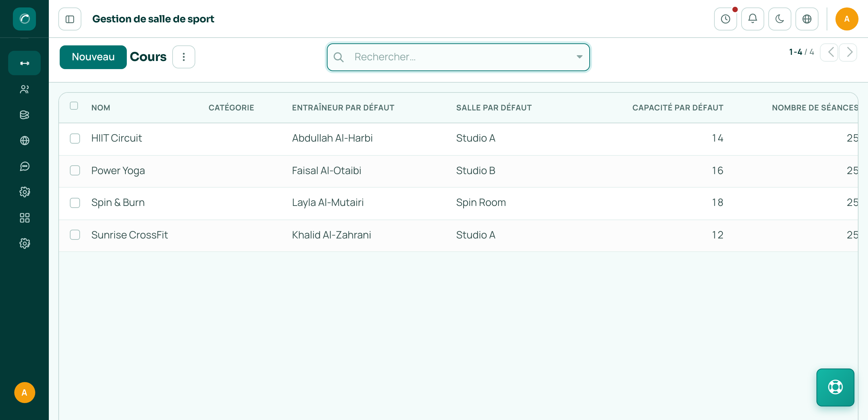The height and width of the screenshot is (420, 868).
Task: Open the apps grid sidebar icon
Action: point(24,218)
